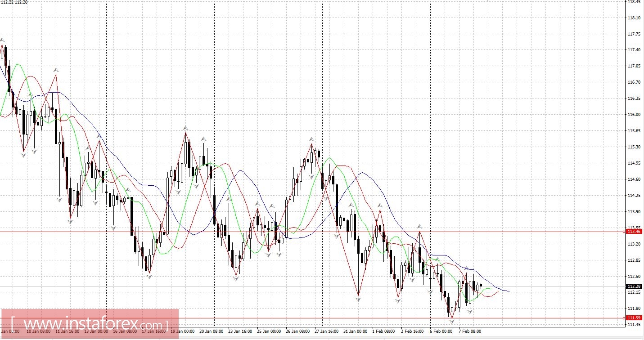Click the 27 Jan 16:00 time axis label

[327, 331]
